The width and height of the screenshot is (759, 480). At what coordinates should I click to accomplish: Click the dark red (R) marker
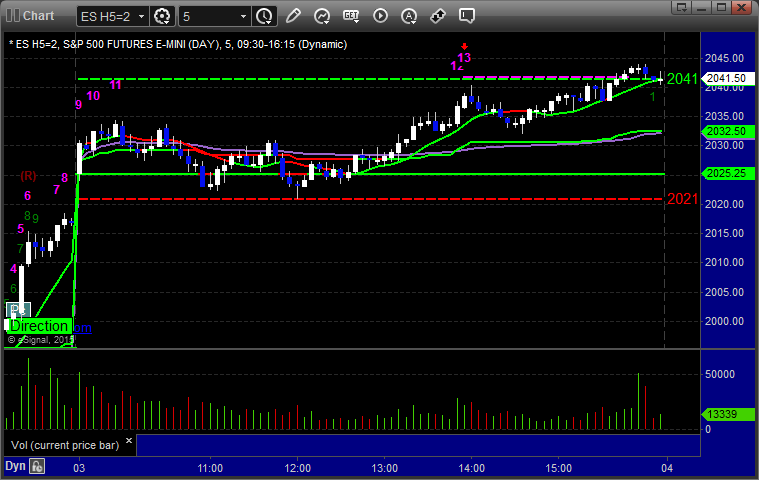tap(28, 176)
